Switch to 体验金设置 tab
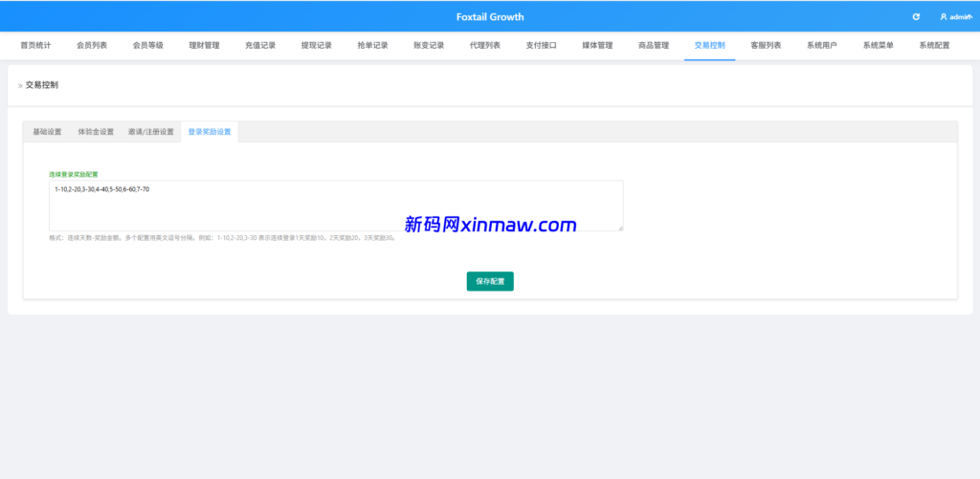 click(x=96, y=132)
